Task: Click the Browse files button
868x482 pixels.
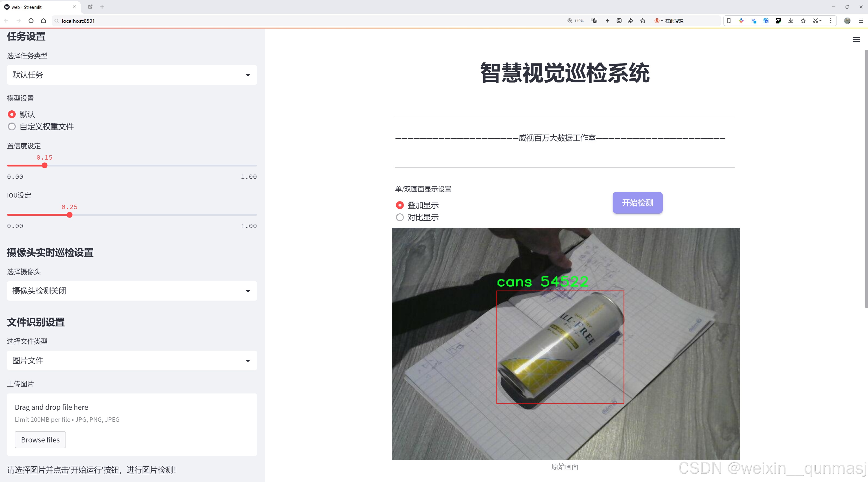Action: [40, 440]
